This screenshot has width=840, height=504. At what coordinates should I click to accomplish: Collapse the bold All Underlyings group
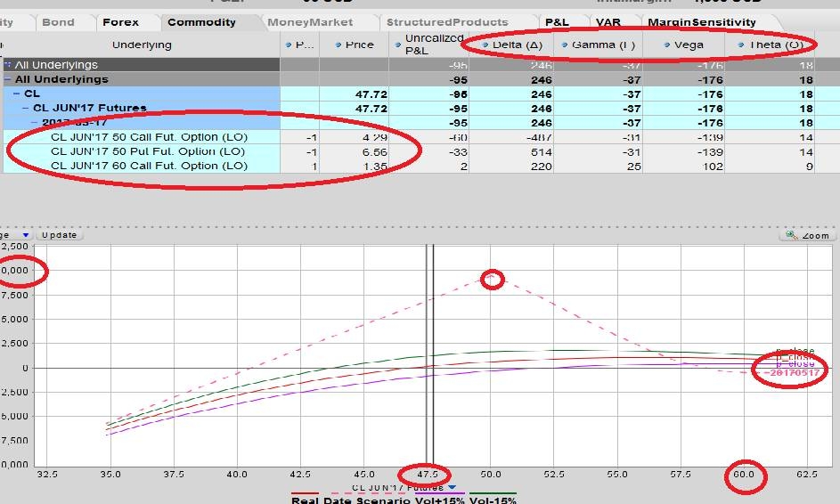click(x=8, y=79)
